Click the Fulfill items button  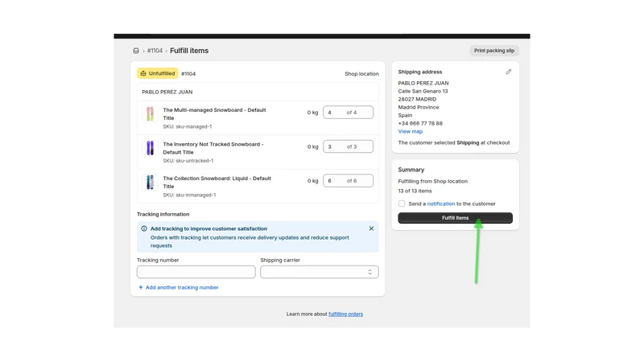click(x=455, y=218)
